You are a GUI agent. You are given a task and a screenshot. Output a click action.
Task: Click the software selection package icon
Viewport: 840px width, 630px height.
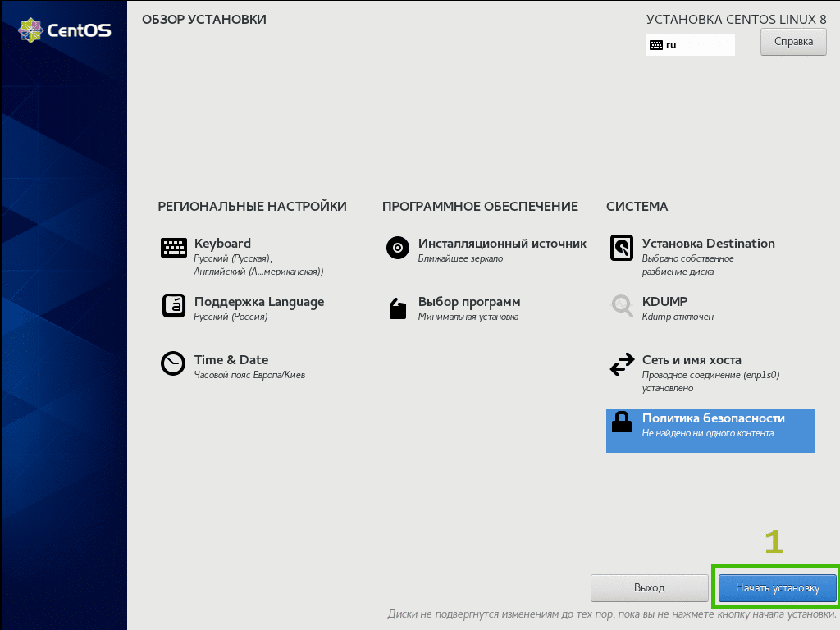(x=398, y=308)
